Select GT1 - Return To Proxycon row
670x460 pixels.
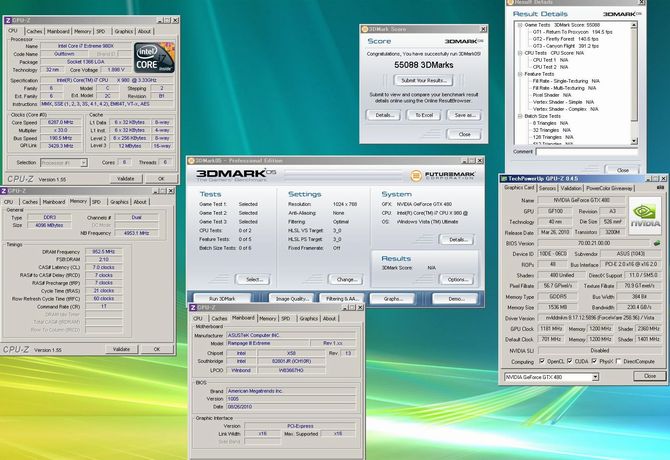pyautogui.click(x=572, y=32)
